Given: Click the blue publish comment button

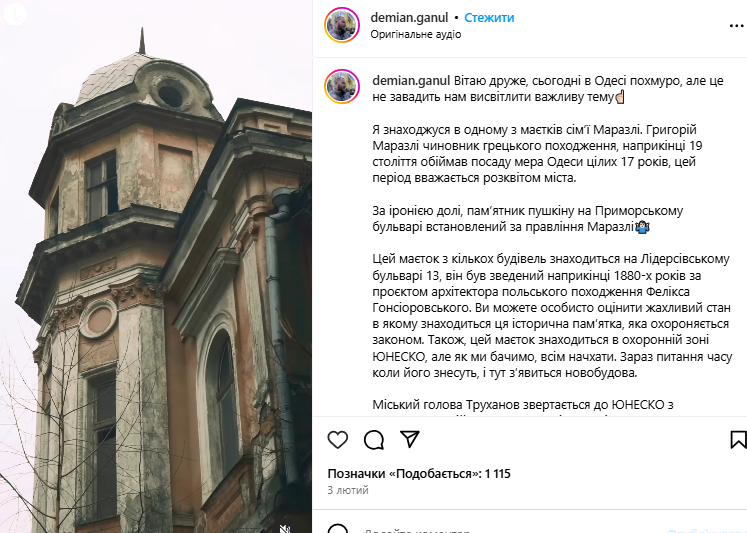Looking at the screenshot, I should click(705, 531).
